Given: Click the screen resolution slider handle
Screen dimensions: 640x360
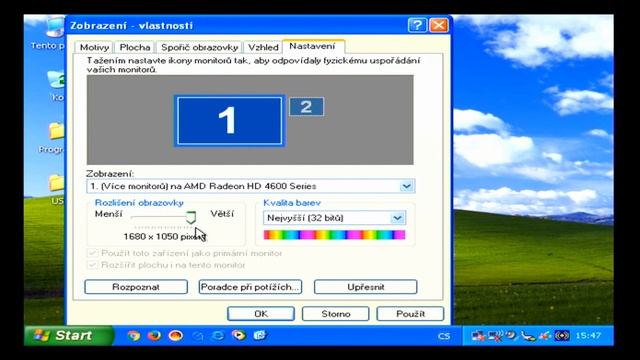Looking at the screenshot, I should (191, 218).
